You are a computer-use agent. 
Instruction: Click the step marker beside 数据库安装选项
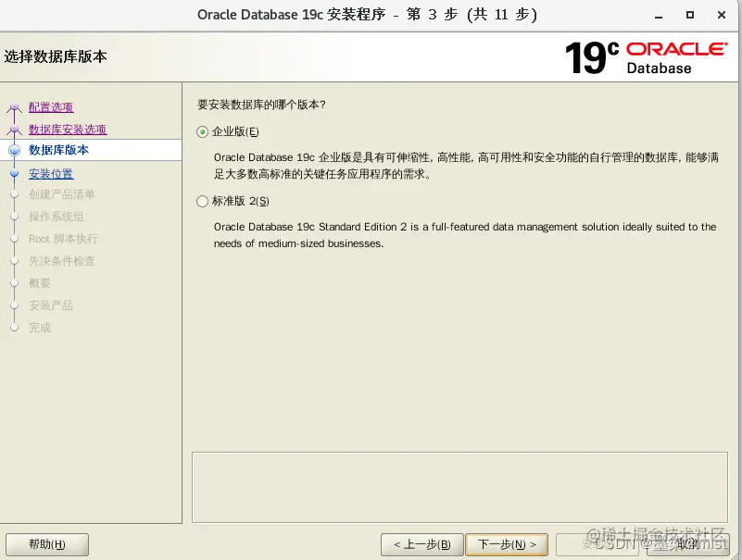[x=15, y=130]
